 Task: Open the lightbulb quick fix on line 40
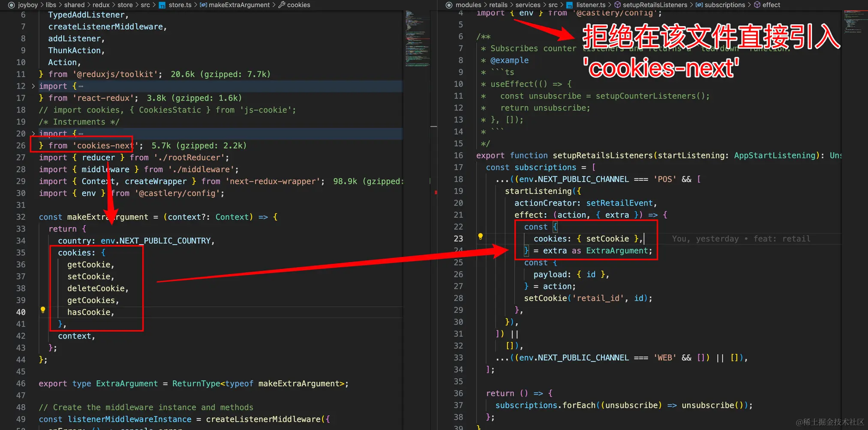43,310
